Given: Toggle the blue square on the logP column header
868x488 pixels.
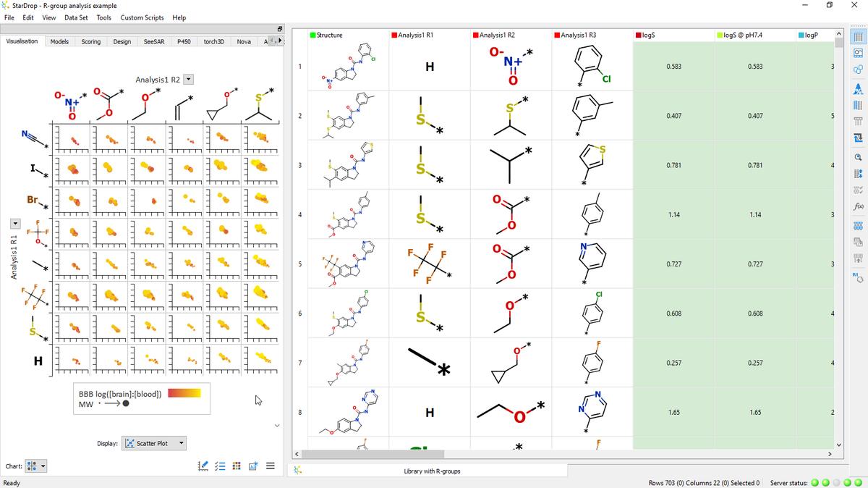Looking at the screenshot, I should click(801, 34).
